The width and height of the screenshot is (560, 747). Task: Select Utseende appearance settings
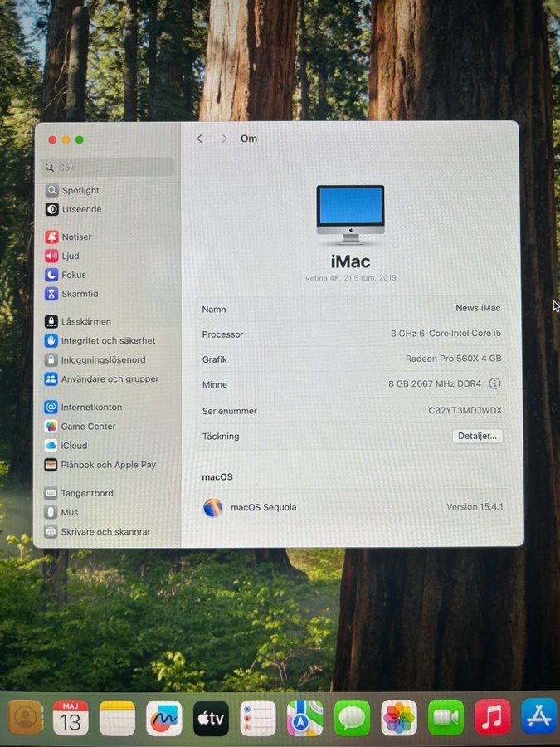[x=80, y=209]
